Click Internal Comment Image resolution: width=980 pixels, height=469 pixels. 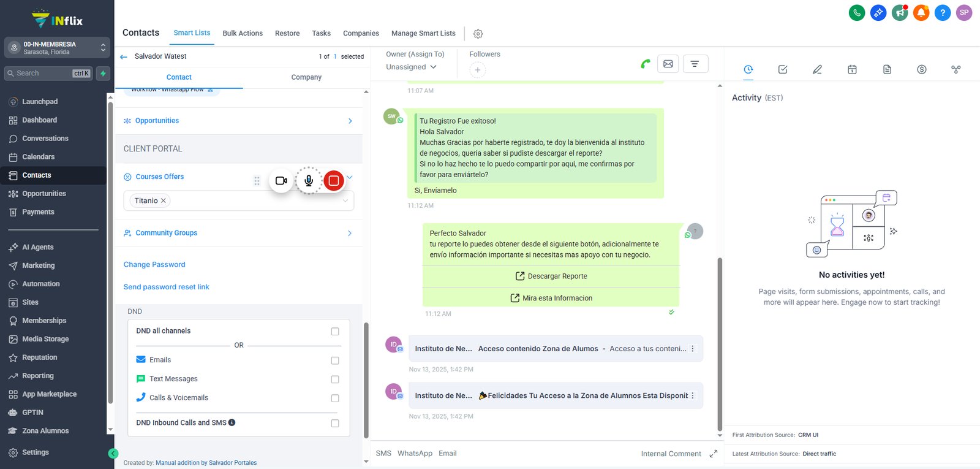pyautogui.click(x=671, y=454)
